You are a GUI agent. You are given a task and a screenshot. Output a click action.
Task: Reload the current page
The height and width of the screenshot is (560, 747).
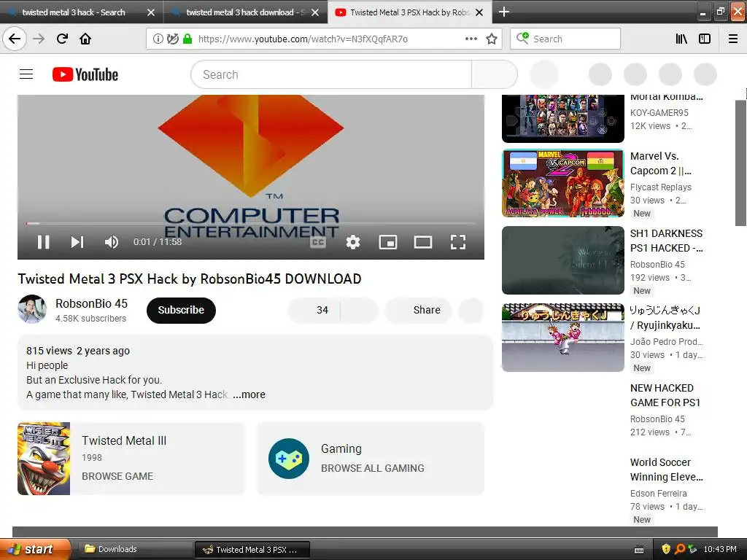click(62, 39)
